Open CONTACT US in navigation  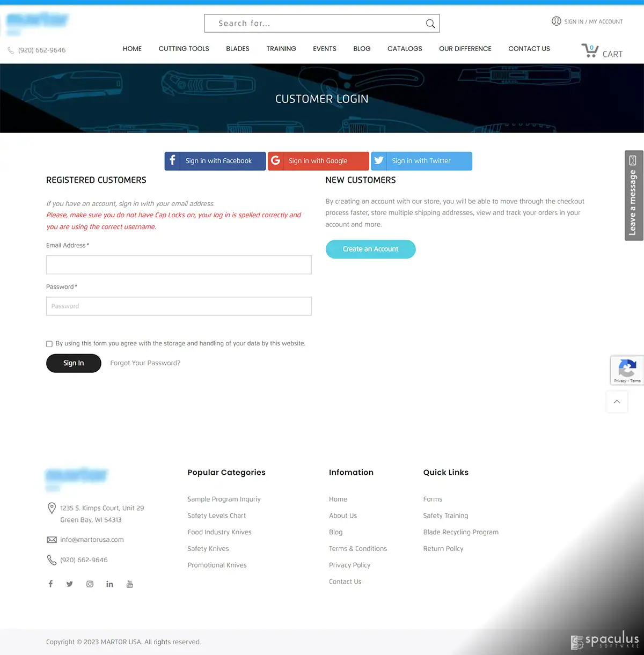529,49
